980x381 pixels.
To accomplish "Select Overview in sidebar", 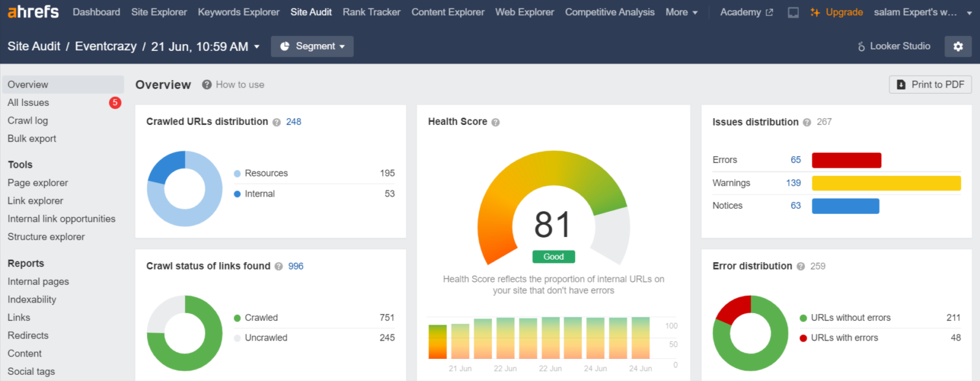I will coord(63,85).
